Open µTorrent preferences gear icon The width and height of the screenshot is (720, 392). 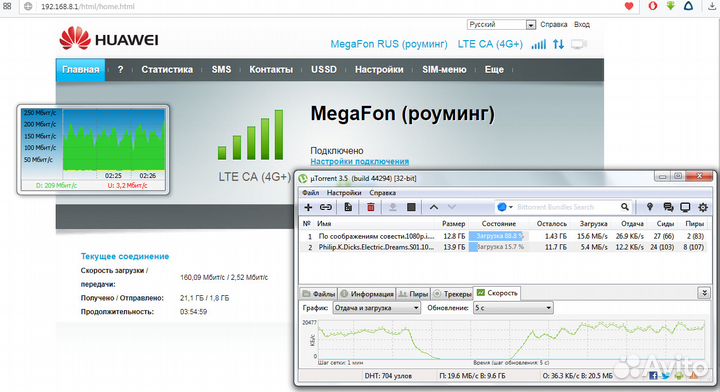(x=703, y=207)
